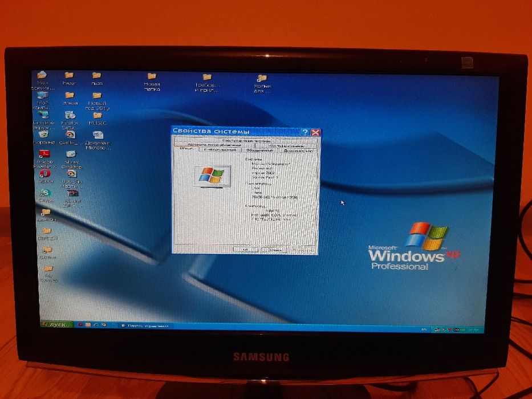532x399 pixels.
Task: Click the RU language indicator on taskbar
Action: (x=424, y=329)
